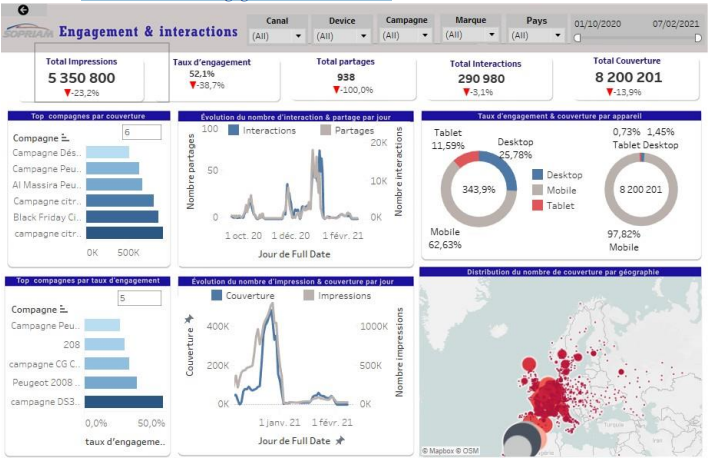Click the Tablet 11,59% donut label
The height and width of the screenshot is (459, 708).
tap(448, 139)
